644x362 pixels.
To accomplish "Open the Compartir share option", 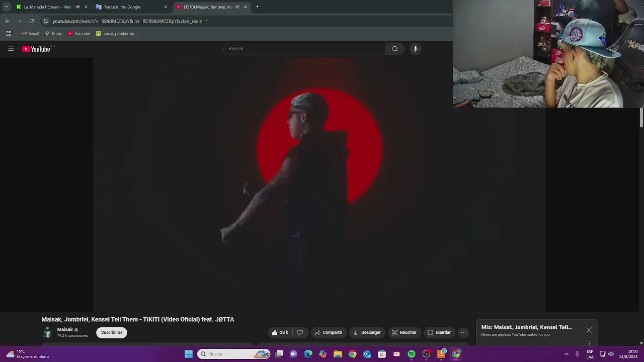I will [x=328, y=332].
